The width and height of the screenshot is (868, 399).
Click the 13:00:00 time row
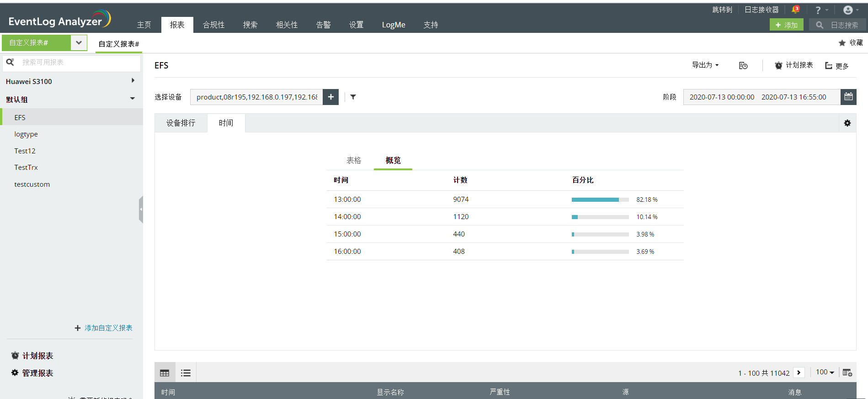coord(505,199)
